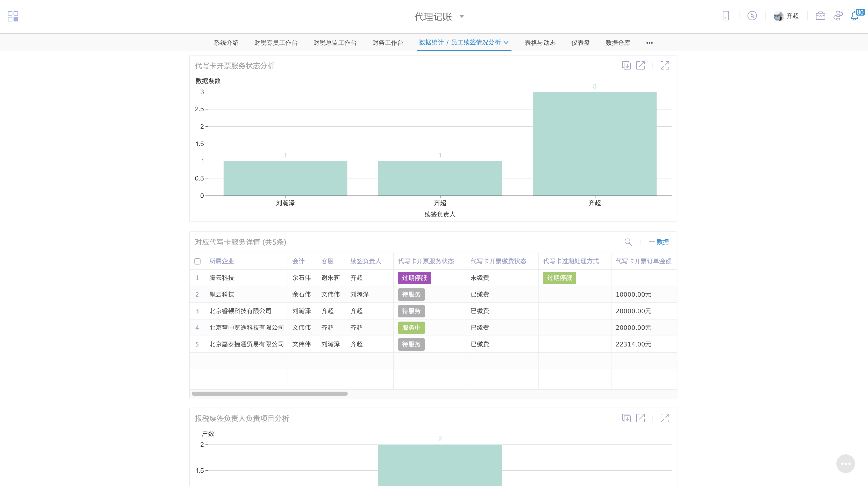Open the briefcase inbox icon
This screenshot has height=486, width=868.
(x=820, y=16)
